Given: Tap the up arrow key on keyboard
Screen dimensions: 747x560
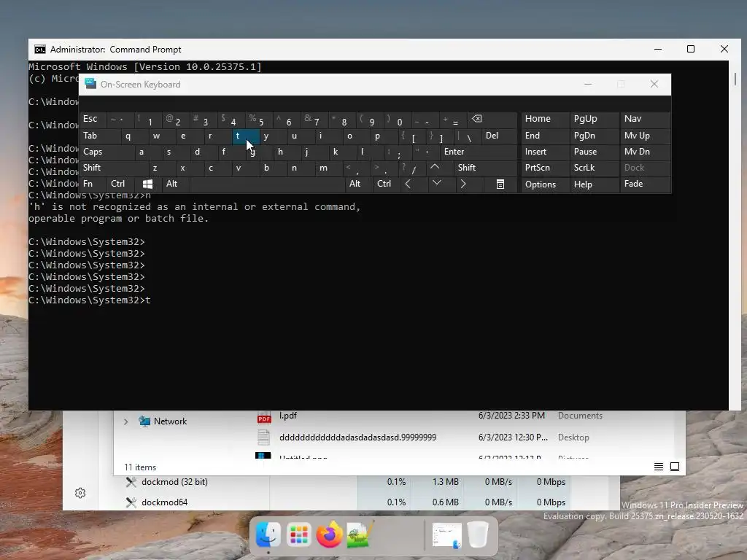Looking at the screenshot, I should pyautogui.click(x=435, y=168).
